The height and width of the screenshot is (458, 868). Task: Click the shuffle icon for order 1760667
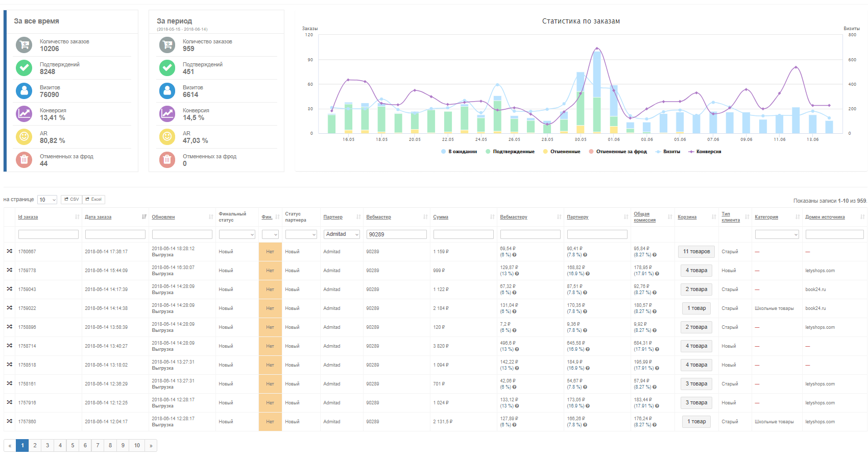10,251
